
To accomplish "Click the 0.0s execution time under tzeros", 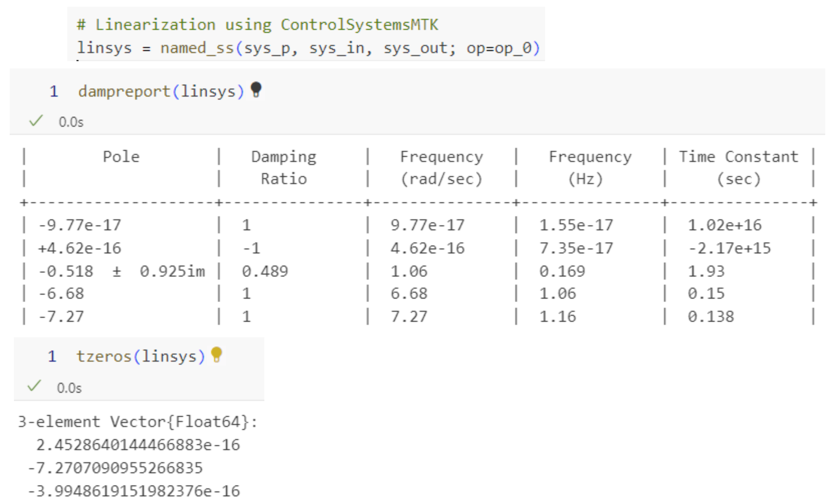I will 69,388.
